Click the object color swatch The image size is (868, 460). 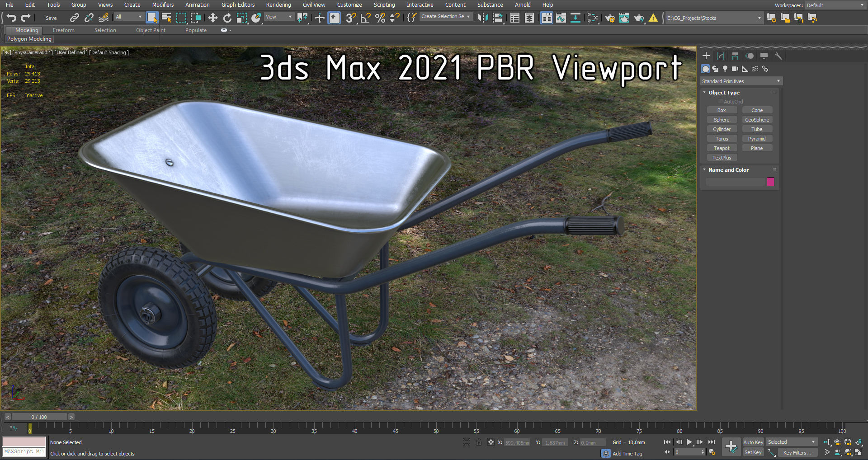tap(771, 182)
